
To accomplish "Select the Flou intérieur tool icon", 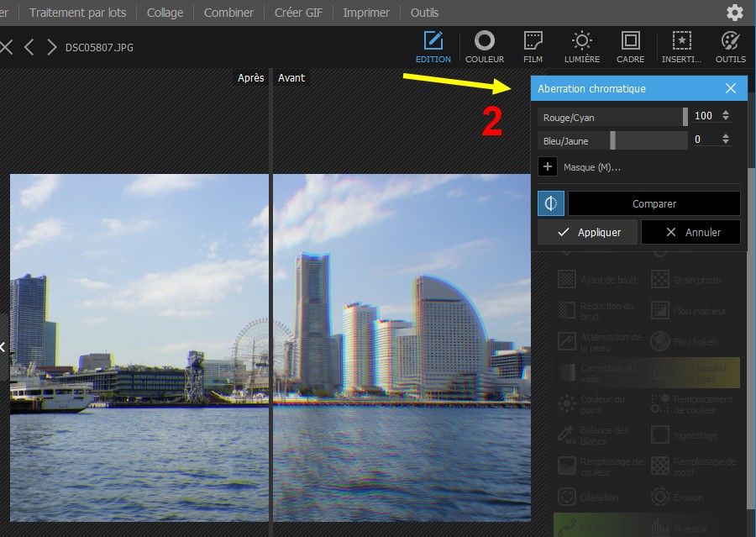I will [x=660, y=310].
